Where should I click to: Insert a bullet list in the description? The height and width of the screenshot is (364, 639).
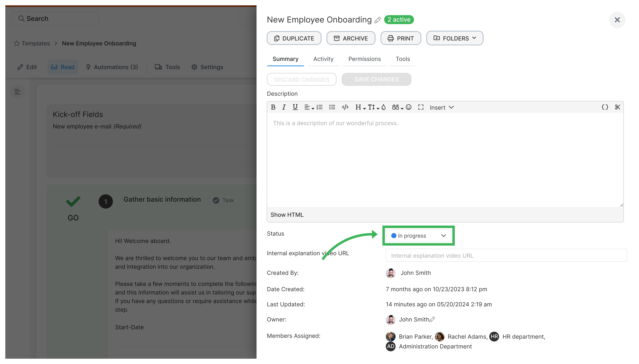[332, 107]
